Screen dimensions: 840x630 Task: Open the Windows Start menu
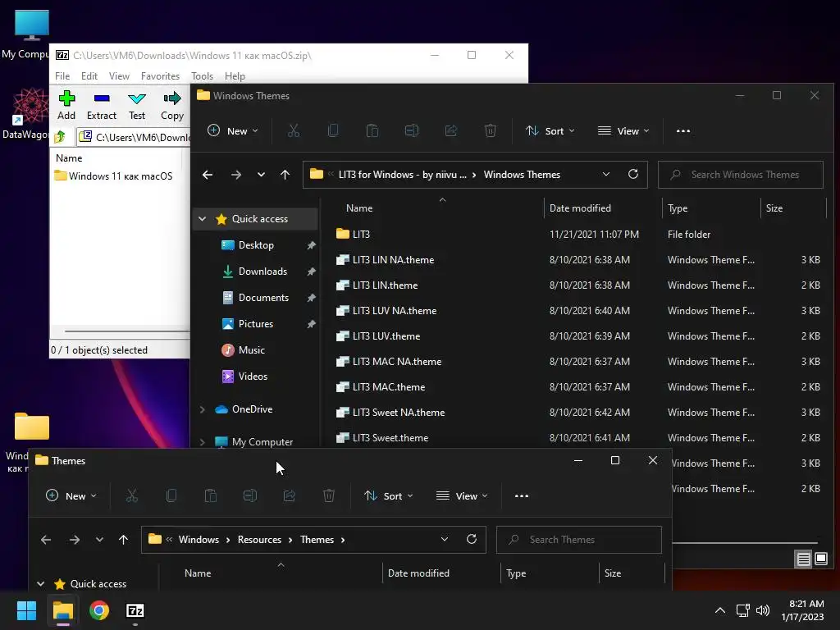(26, 610)
